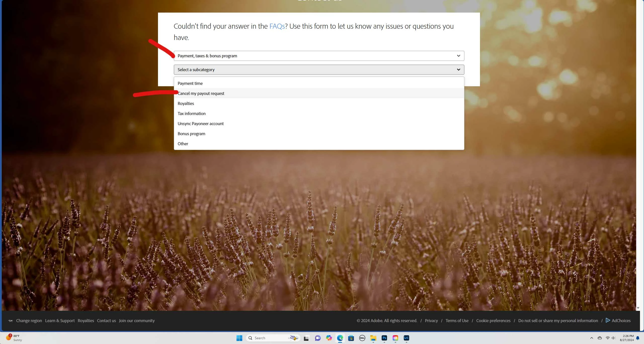Open the FAQs link
Image resolution: width=644 pixels, height=344 pixels.
pos(277,26)
